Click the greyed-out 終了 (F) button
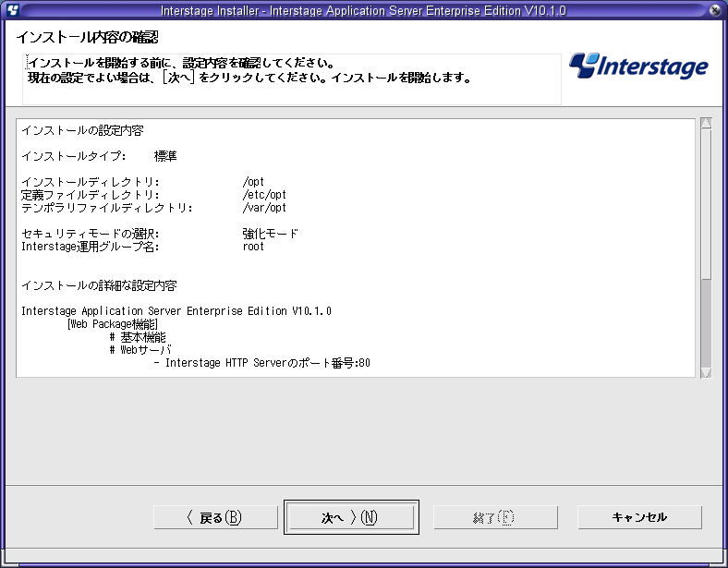Viewport: 728px width, 568px height. pos(495,517)
